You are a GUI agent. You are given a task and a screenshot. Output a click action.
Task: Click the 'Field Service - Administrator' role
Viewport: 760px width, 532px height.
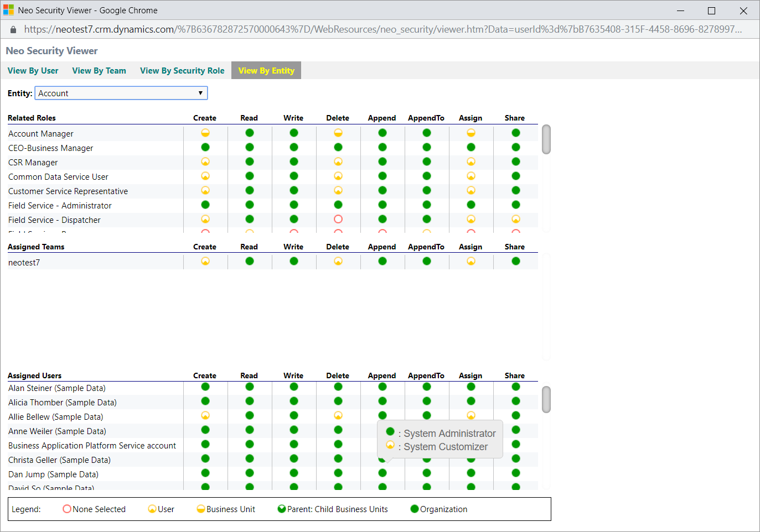[x=60, y=206]
